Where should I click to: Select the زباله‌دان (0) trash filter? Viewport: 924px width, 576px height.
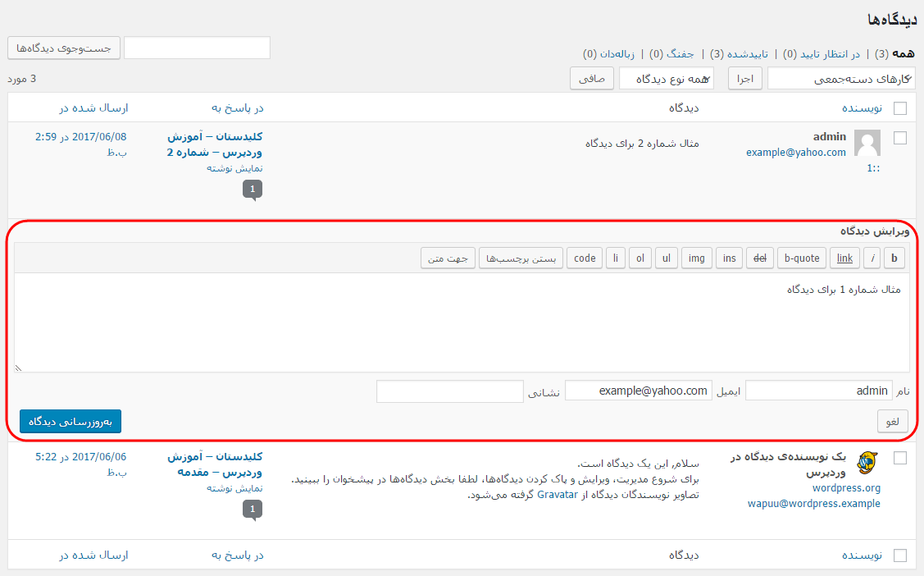point(608,53)
